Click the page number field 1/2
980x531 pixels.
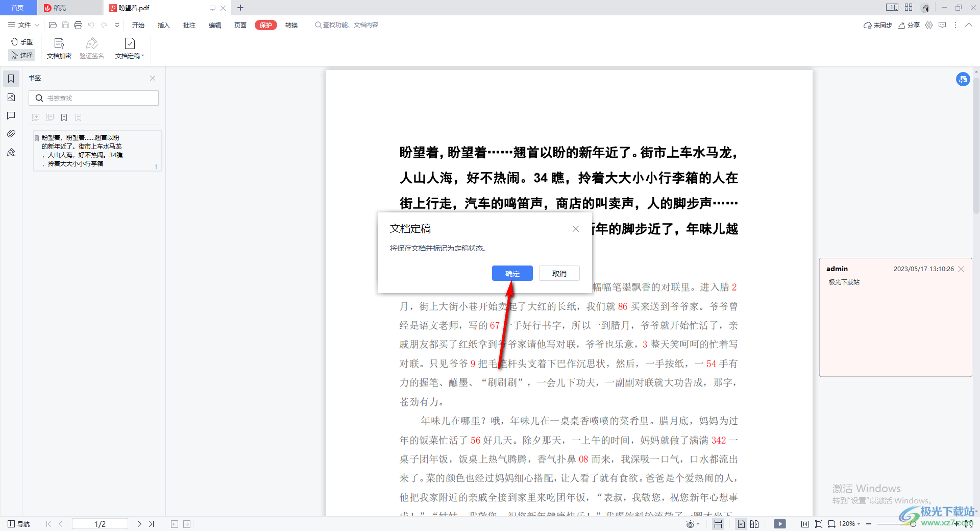100,524
